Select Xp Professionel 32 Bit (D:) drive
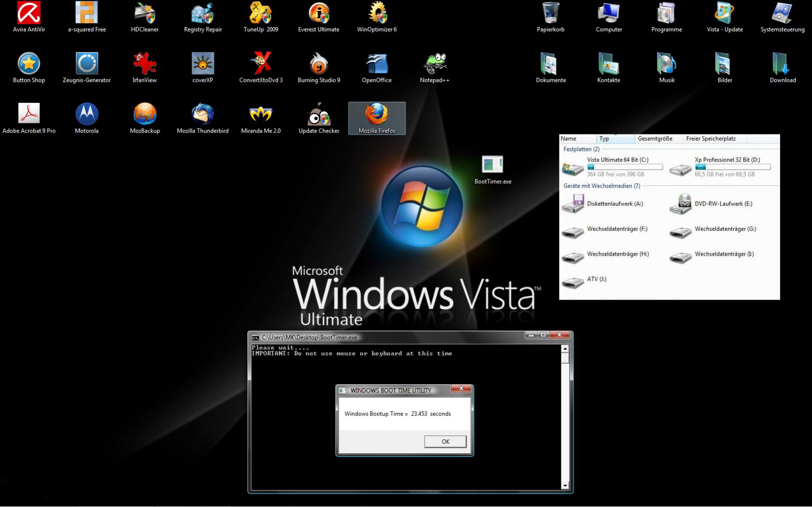 click(x=720, y=167)
